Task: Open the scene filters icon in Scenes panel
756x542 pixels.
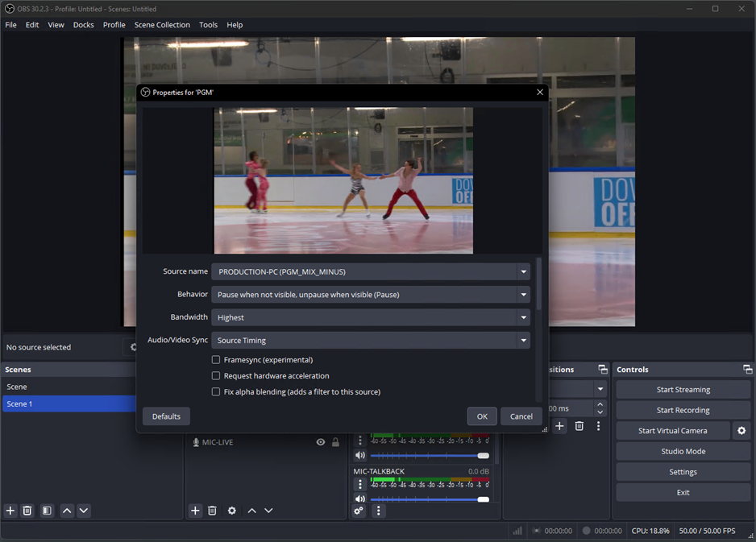Action: pyautogui.click(x=47, y=511)
